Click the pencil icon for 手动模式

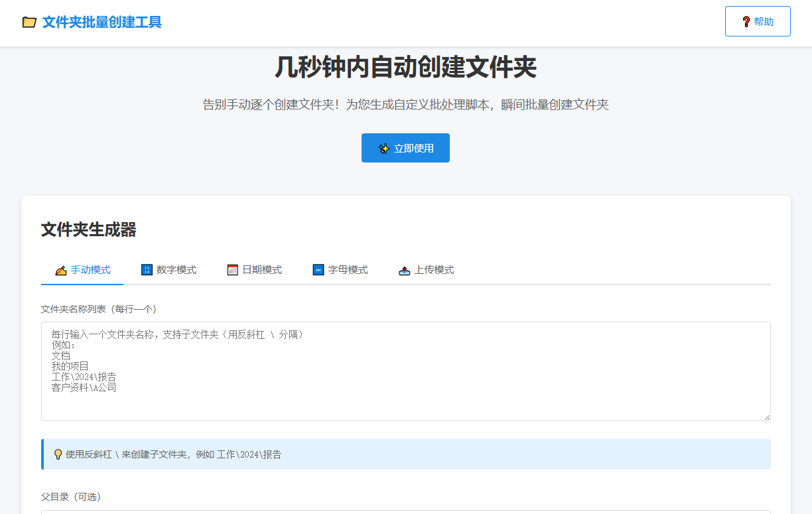click(61, 270)
